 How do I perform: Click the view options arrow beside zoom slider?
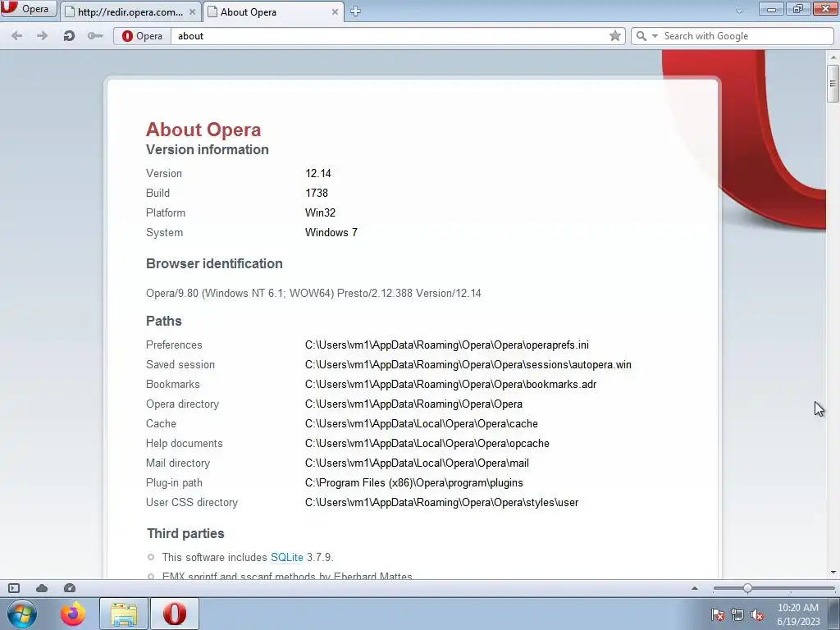coord(695,588)
